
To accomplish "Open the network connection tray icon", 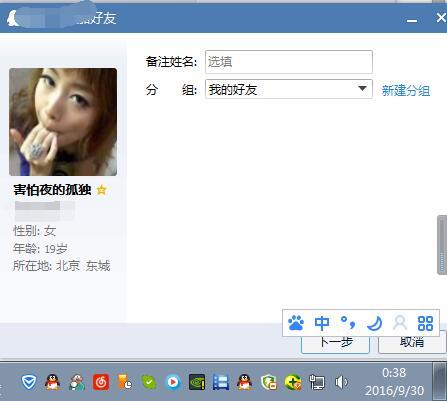I will (x=317, y=382).
